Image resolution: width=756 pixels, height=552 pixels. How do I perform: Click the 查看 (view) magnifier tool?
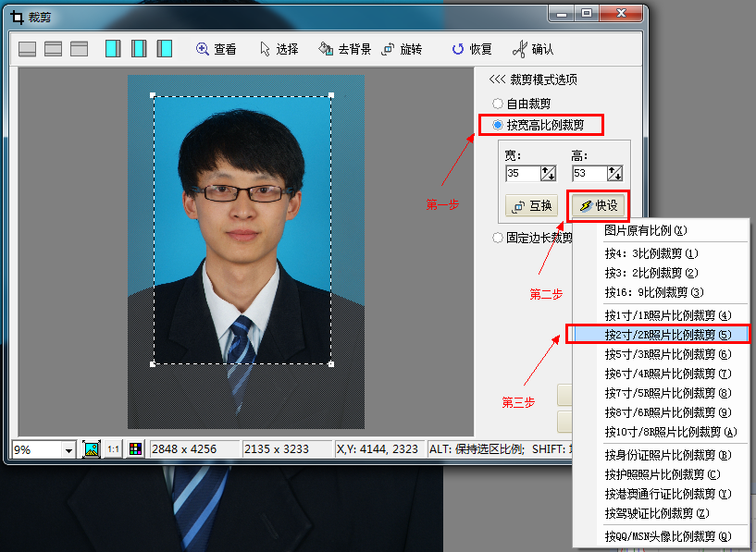216,49
